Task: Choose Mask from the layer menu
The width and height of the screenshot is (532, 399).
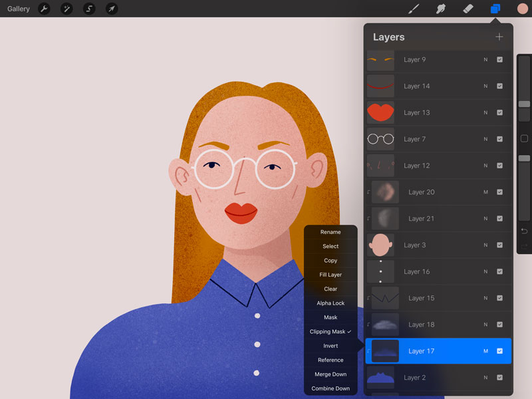Action: click(331, 318)
